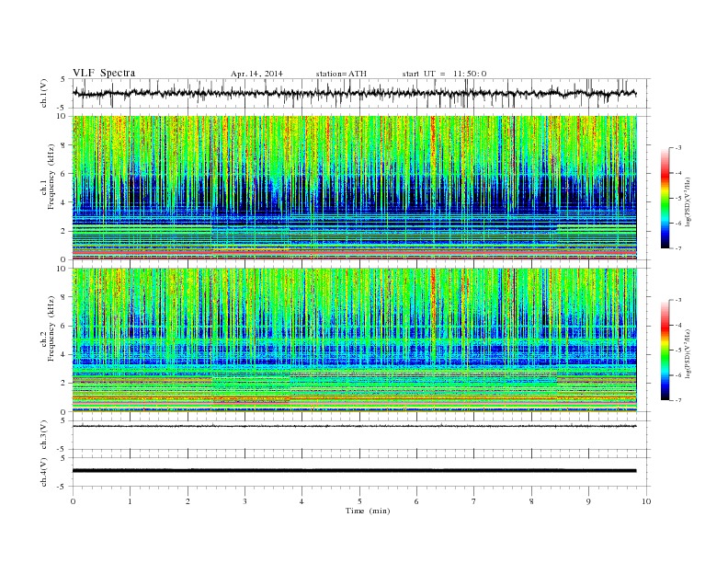Click the ch.2 spectrogram color bar

point(665,350)
